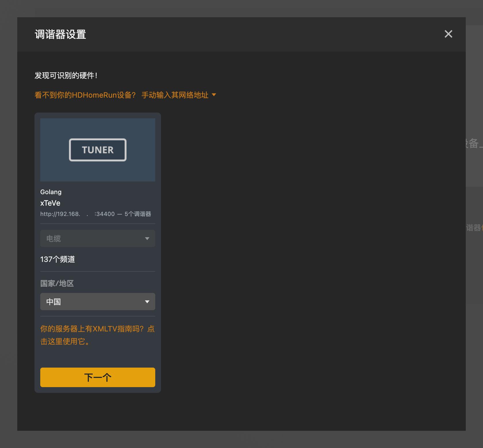Viewport: 483px width, 448px height.
Task: Click the dropdown chevron beside 电缆
Action: coord(147,238)
